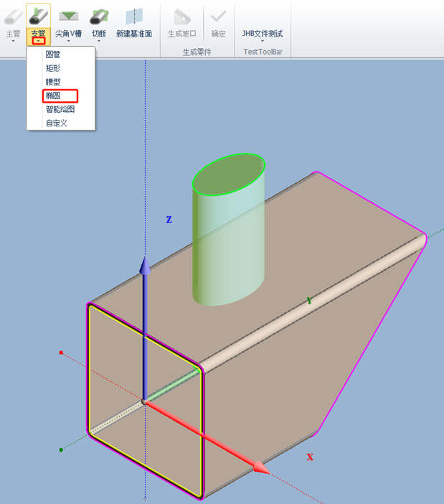
Task: Choose 矩形 from the branch pipe menu
Action: [x=53, y=68]
